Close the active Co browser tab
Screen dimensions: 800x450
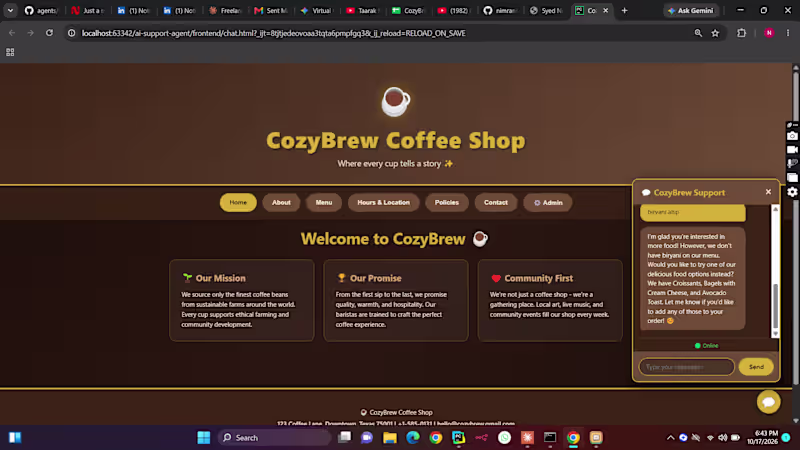click(606, 10)
